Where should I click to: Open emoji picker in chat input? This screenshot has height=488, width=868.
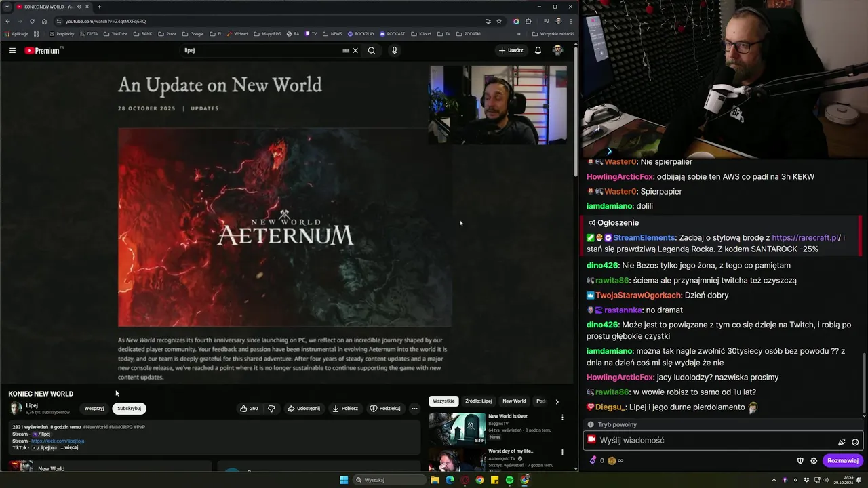pos(855,442)
